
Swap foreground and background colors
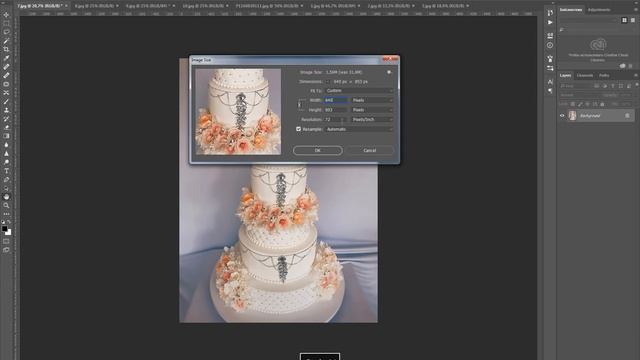point(9,222)
